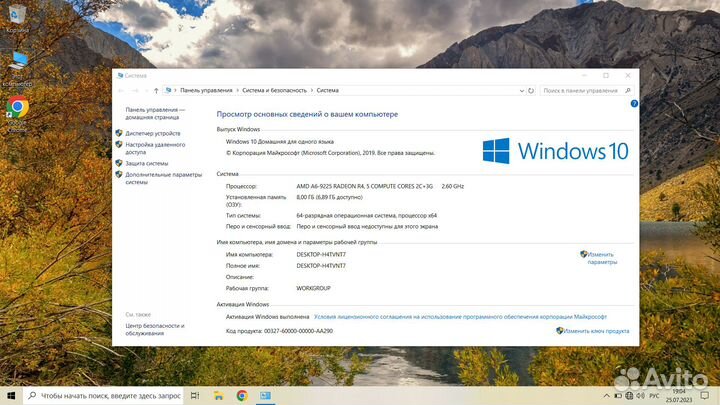720x405 pixels.
Task: Open Центр безопасности и обслуживания
Action: pyautogui.click(x=155, y=329)
